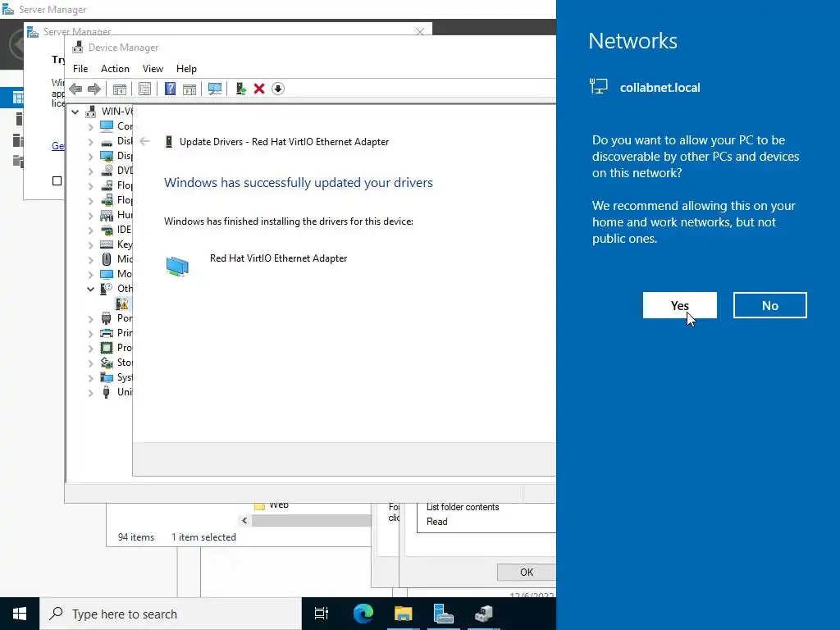Click the computer root node icon 'WIN-V'
This screenshot has width=840, height=630.
tap(91, 112)
